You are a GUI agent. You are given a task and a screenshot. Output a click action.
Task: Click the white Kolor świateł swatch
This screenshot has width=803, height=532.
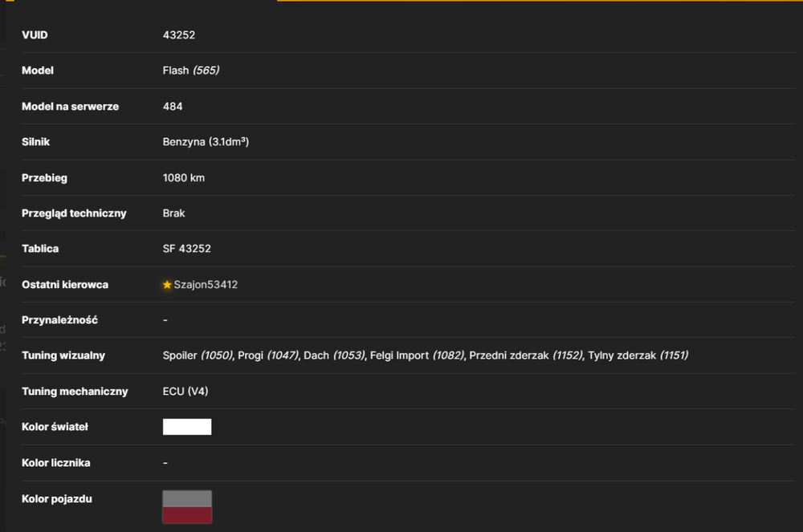pos(187,427)
